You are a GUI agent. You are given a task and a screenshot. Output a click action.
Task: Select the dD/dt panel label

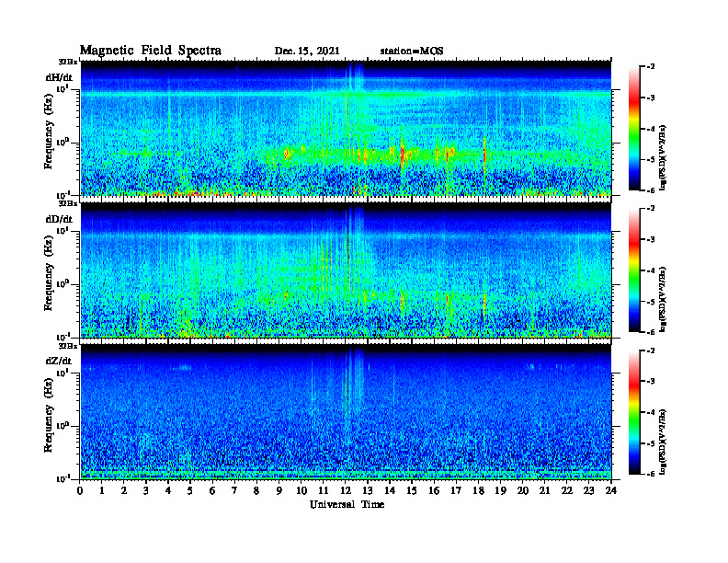point(59,219)
